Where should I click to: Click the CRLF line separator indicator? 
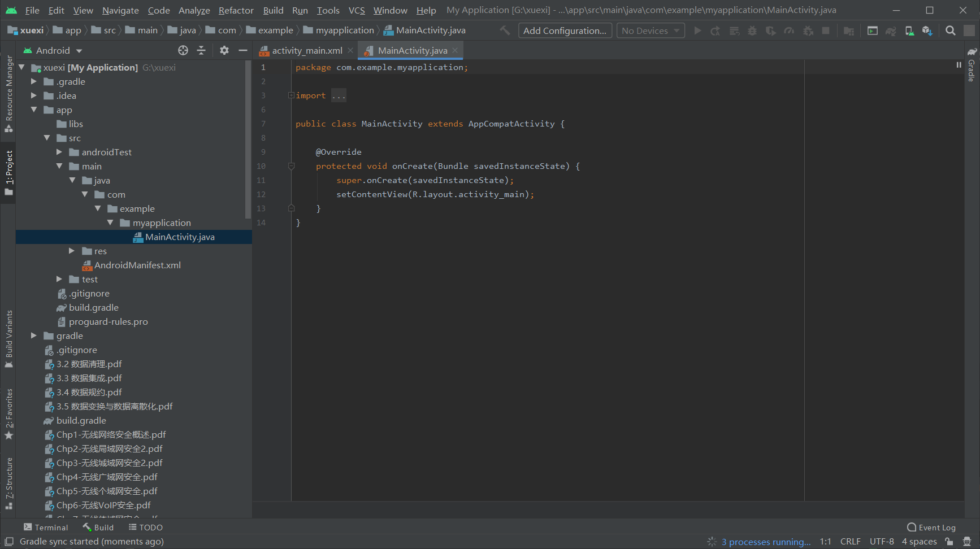coord(850,542)
